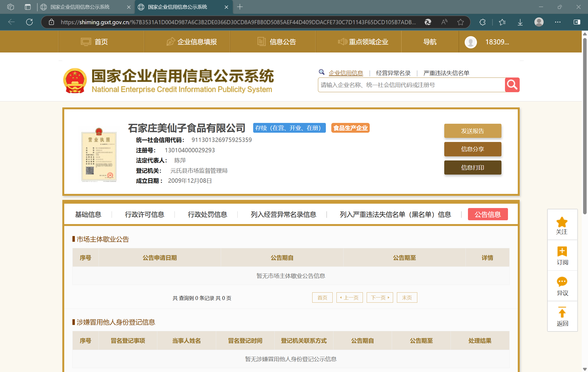
Task: Open Settings and more ellipsis
Action: 558,22
